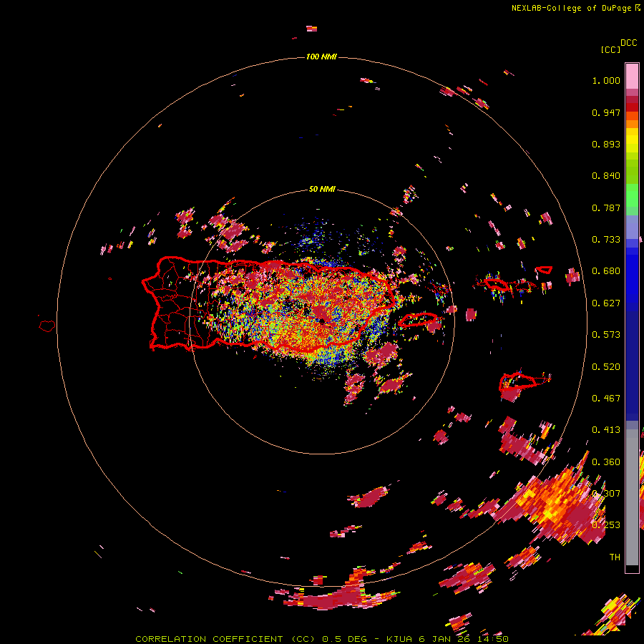Viewport: 644px width, 644px height.
Task: Click the [CC] legend unit label
Action: pyautogui.click(x=610, y=49)
